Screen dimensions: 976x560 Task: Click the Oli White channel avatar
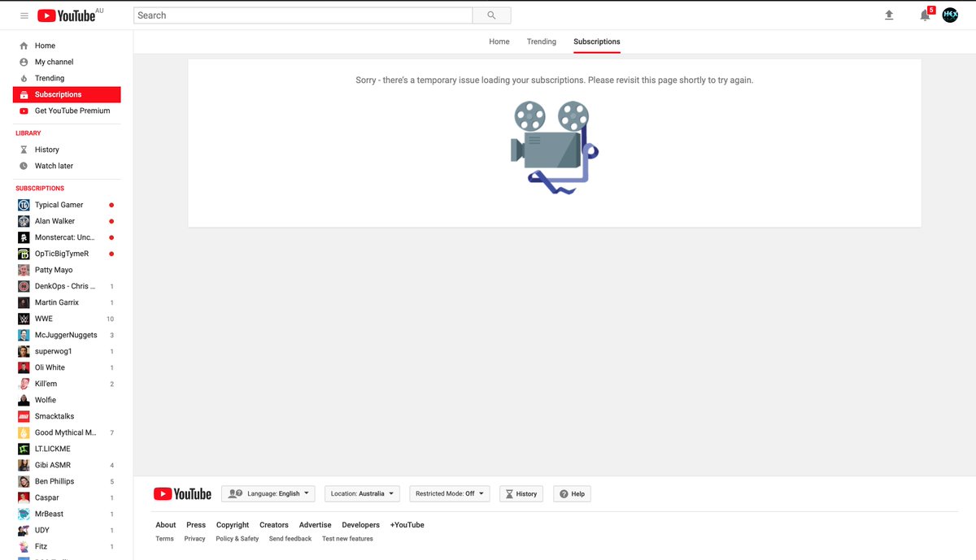(x=24, y=367)
